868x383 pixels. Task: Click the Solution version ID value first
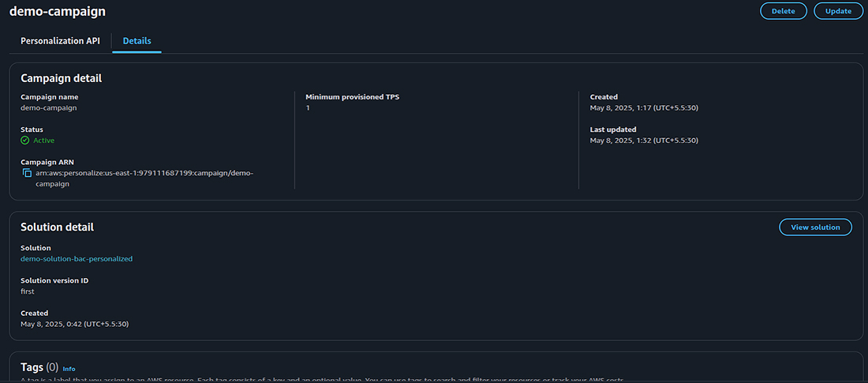coord(27,291)
